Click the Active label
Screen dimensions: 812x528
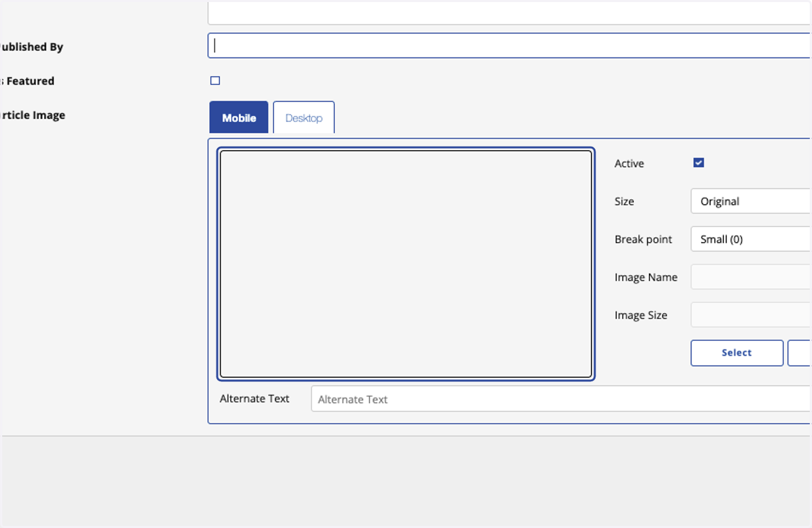click(629, 164)
